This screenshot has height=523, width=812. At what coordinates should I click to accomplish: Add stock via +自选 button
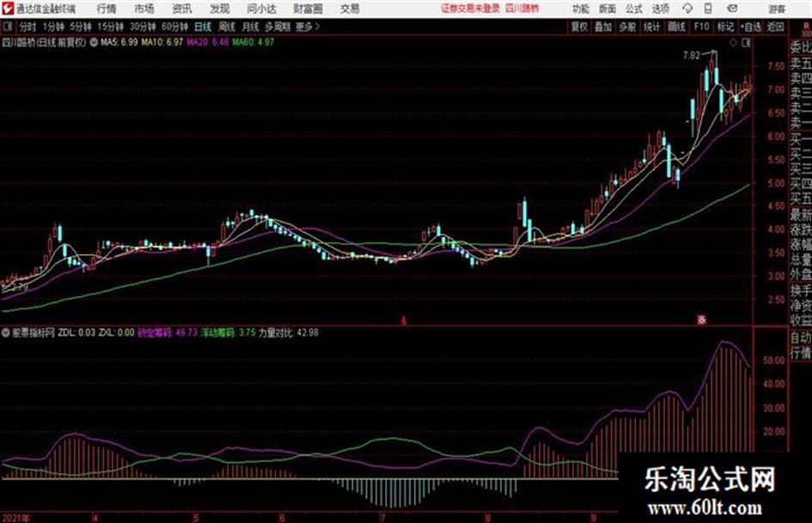click(x=751, y=27)
